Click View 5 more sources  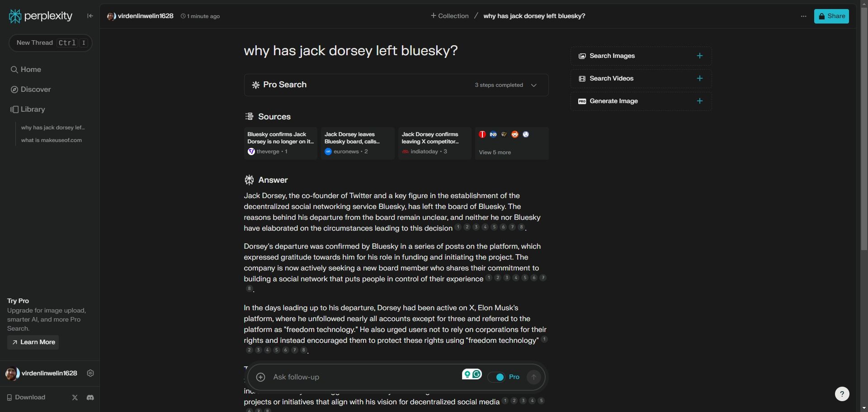pos(495,152)
